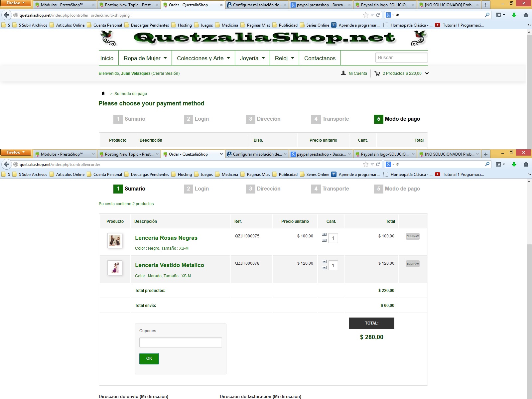The width and height of the screenshot is (532, 399).
Task: Open bookmarks menu button in payment method window
Action: point(500,15)
